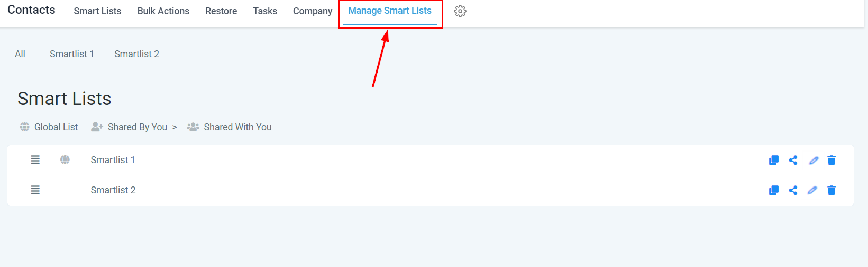The image size is (868, 267).
Task: Click the Smartlist 1 row name
Action: click(113, 160)
